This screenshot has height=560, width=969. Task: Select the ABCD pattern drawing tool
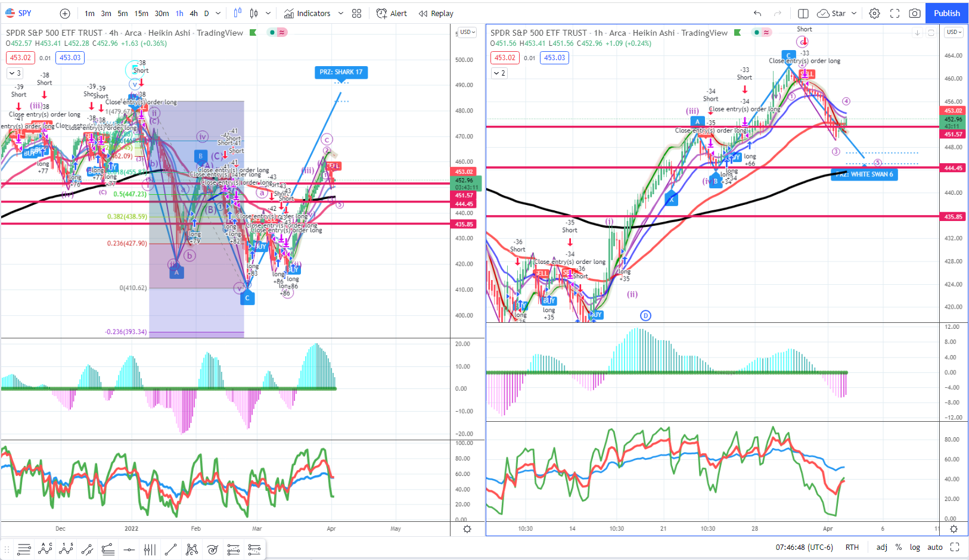click(45, 549)
